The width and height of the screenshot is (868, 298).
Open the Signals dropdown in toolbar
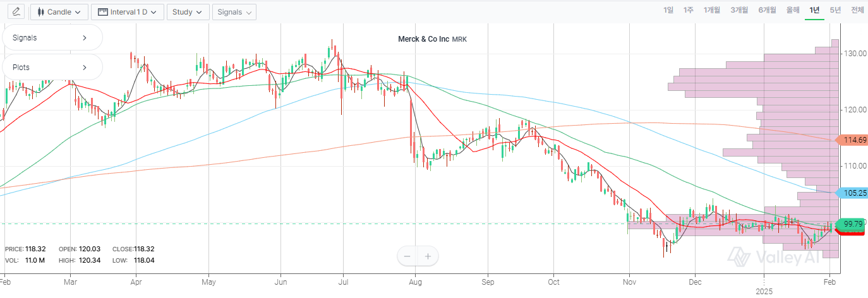coord(234,12)
